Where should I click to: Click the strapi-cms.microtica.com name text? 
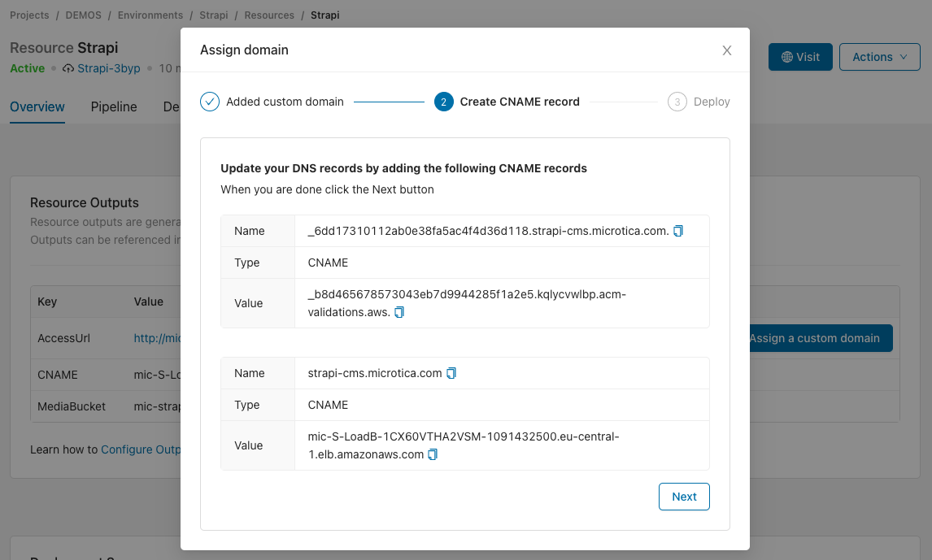374,374
